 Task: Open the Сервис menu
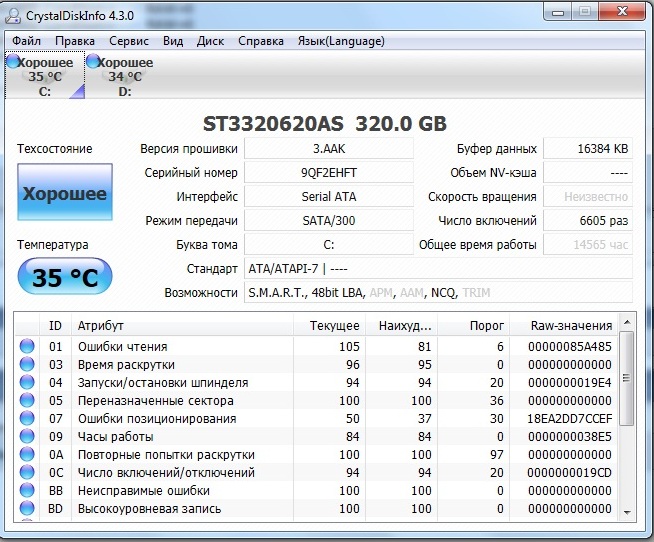128,41
